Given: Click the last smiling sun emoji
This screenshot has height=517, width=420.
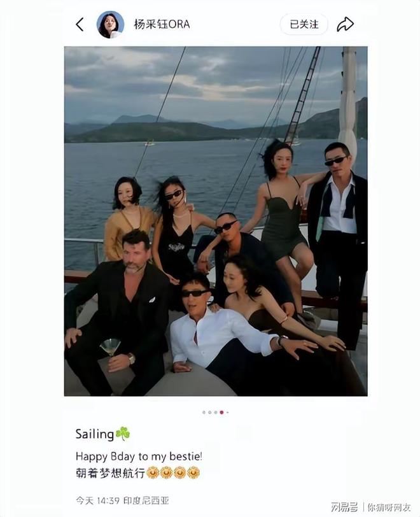Looking at the screenshot, I should click(193, 473).
